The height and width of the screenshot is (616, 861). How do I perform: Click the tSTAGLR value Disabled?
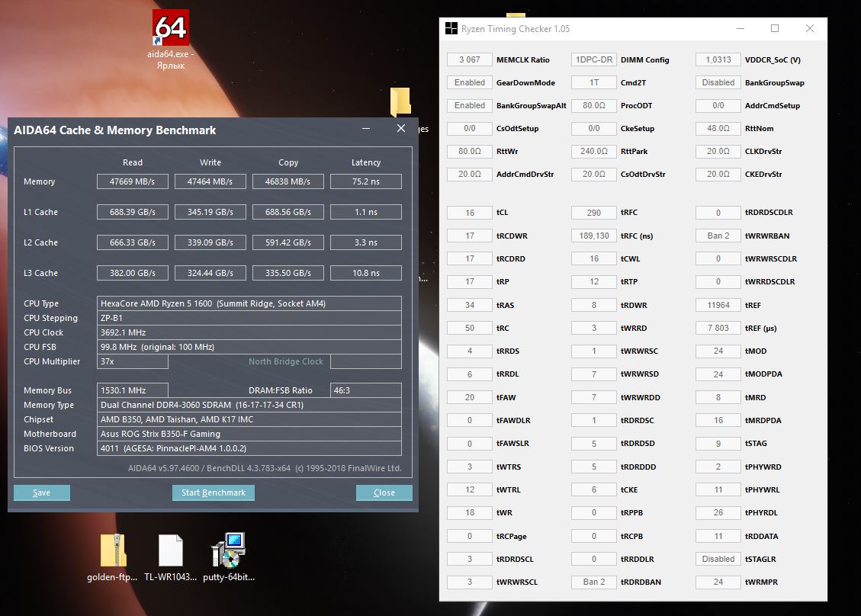click(718, 559)
